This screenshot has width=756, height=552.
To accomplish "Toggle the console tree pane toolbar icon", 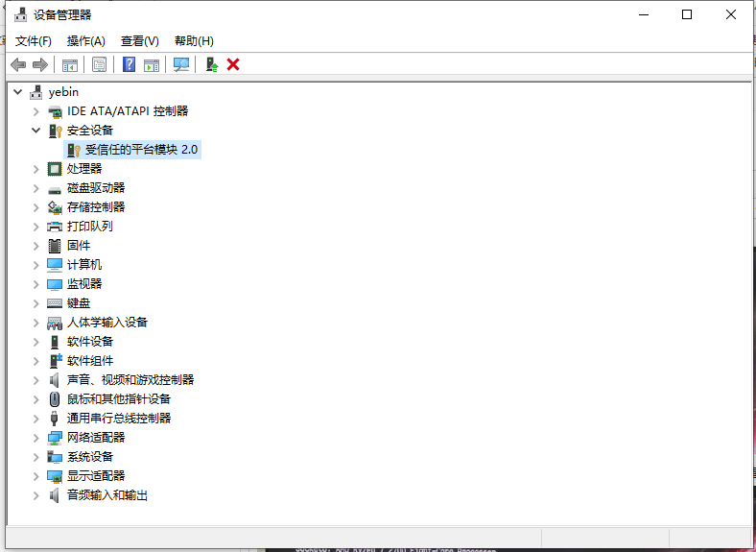I will (x=70, y=64).
